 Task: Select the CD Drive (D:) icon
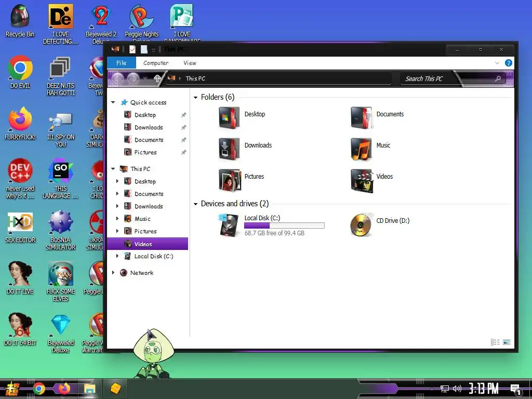380,225
